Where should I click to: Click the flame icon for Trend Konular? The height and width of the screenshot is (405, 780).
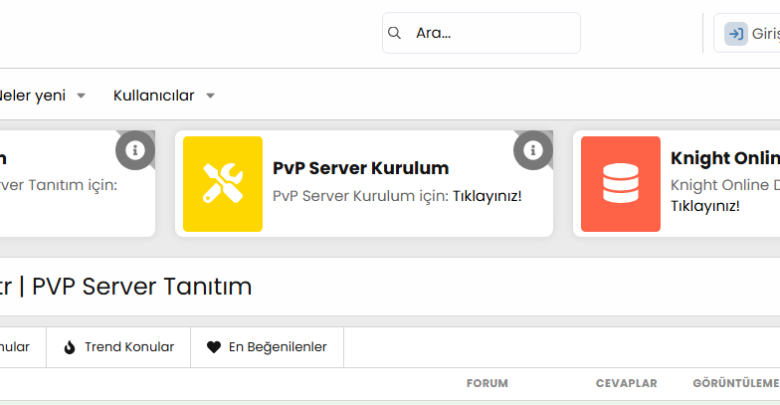click(x=70, y=347)
